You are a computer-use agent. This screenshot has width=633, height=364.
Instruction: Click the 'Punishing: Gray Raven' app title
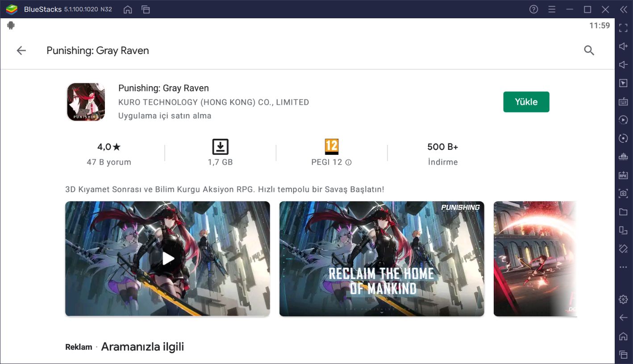(x=163, y=88)
